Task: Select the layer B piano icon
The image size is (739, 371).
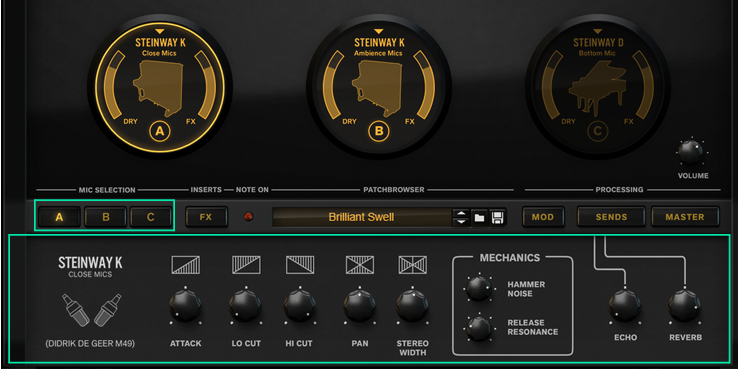Action: [x=378, y=88]
